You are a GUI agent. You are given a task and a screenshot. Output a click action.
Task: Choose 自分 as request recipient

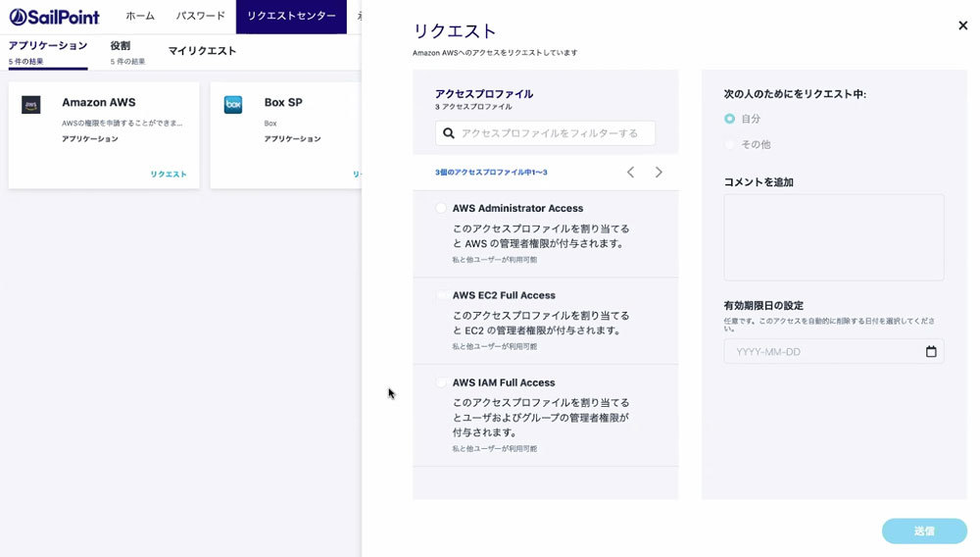click(729, 119)
